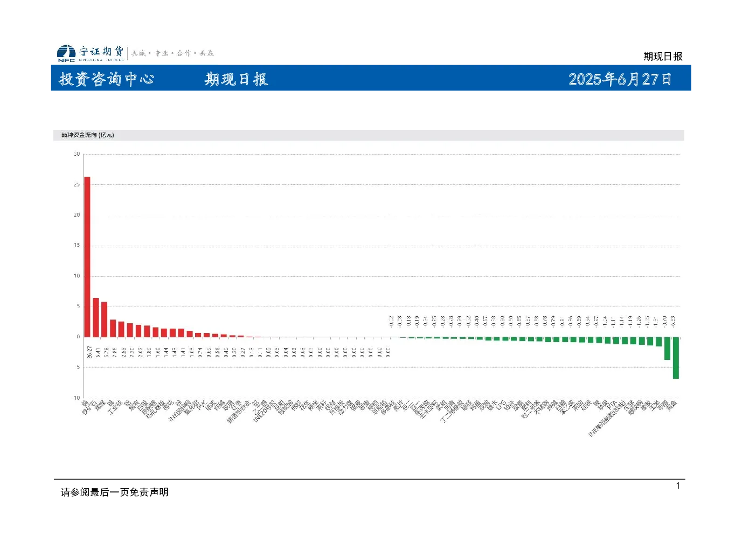This screenshot has width=756, height=535.
Task: Click the 品种资金流向 chart title bar
Action: click(369, 135)
